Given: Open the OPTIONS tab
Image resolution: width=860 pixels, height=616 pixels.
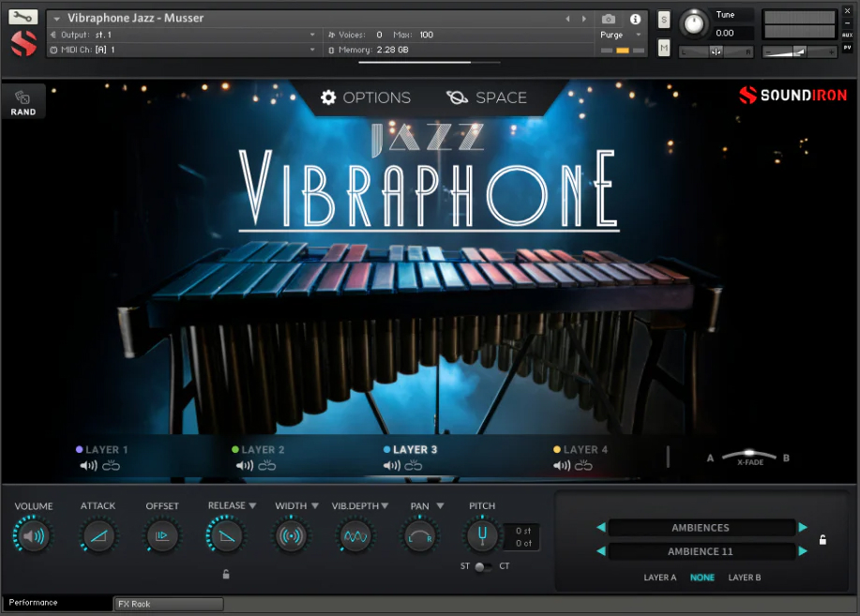Looking at the screenshot, I should click(366, 98).
